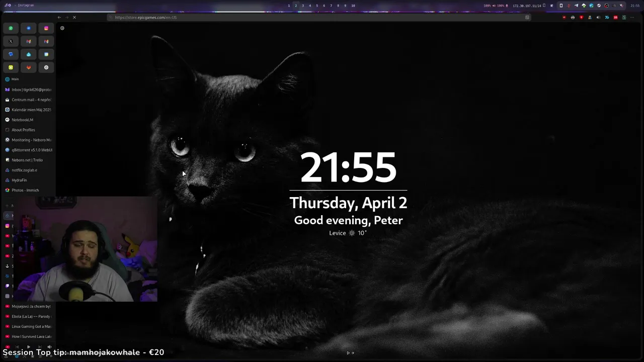Open the gray circle essential tile

click(x=46, y=67)
